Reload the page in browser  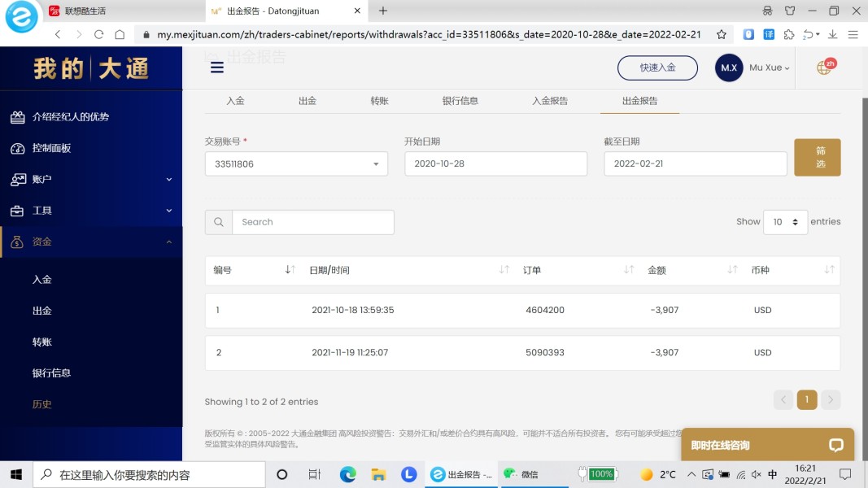tap(99, 34)
